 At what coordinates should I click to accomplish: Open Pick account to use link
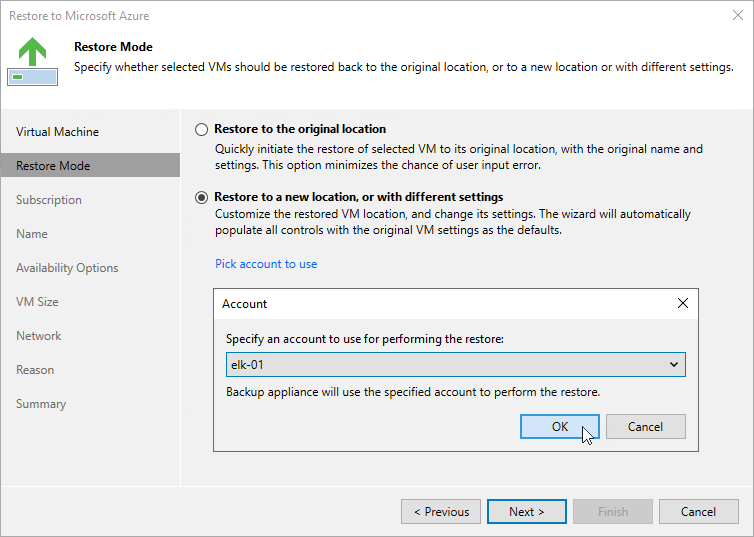tap(266, 264)
